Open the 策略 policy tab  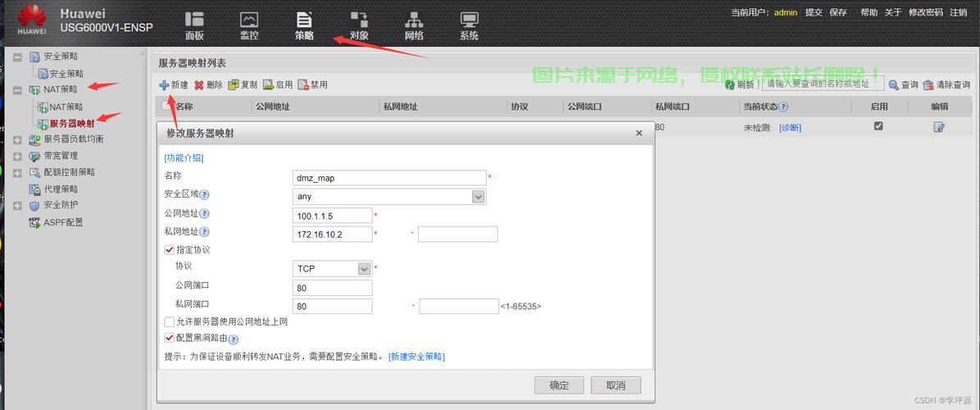click(304, 25)
